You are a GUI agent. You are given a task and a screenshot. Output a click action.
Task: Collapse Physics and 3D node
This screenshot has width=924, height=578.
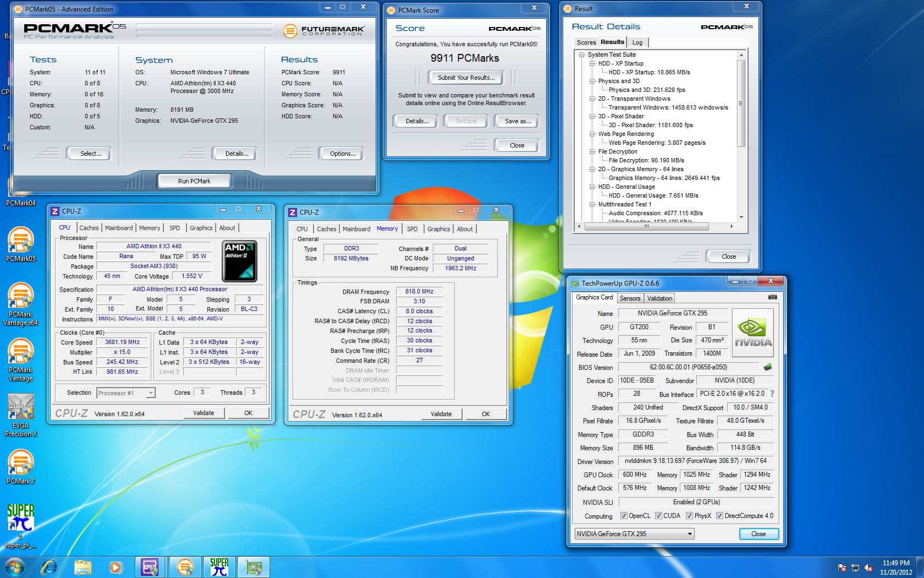coord(592,81)
